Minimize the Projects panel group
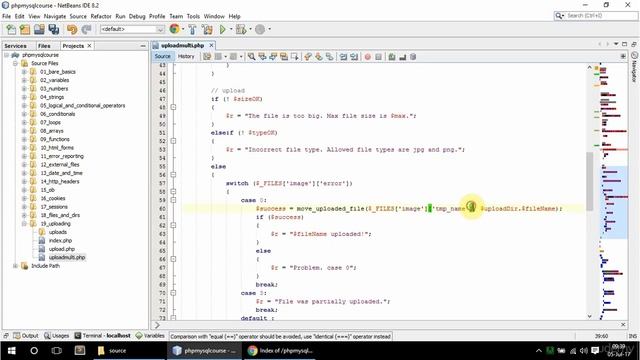 143,46
